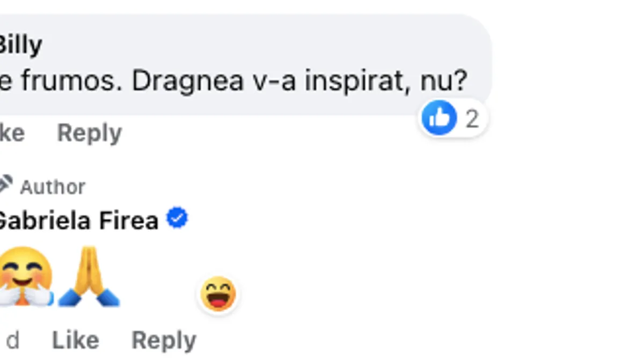Click the praying hands emoji in the comment

click(89, 277)
